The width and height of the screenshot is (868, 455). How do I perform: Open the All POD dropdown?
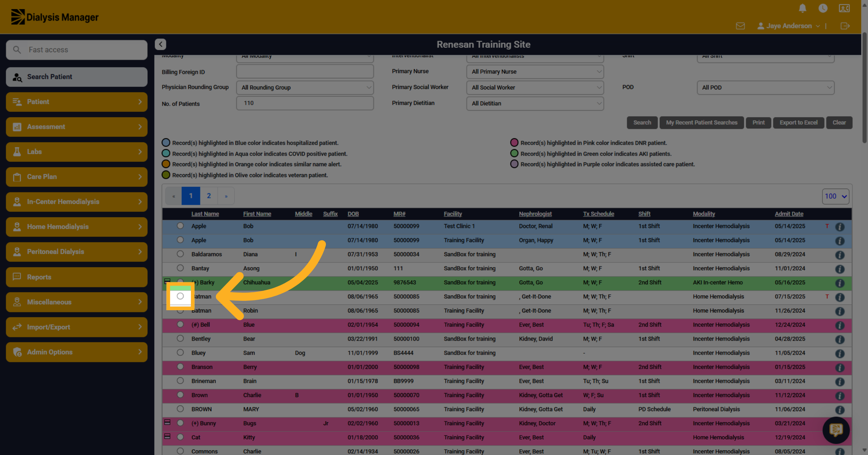(x=765, y=88)
